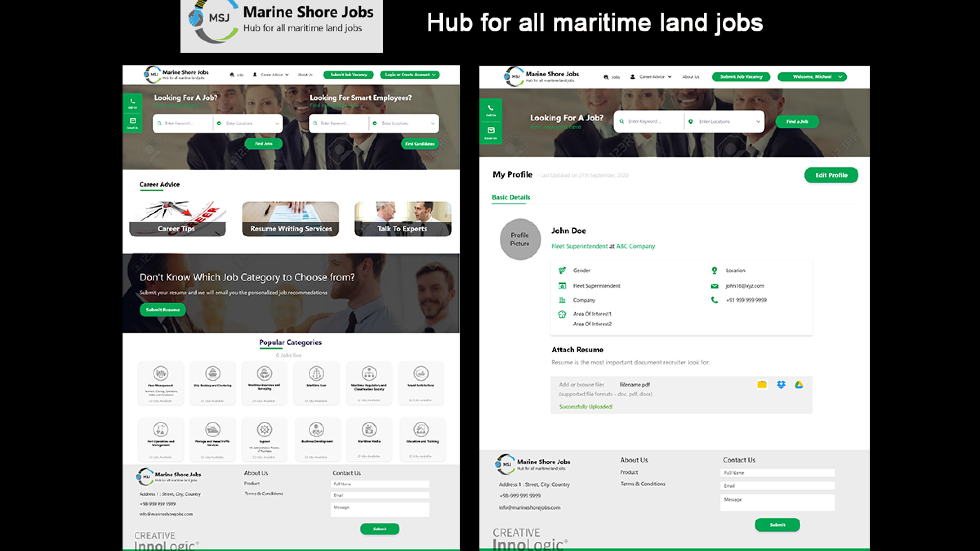The height and width of the screenshot is (551, 980).
Task: Switch to the Basic Details tab
Action: click(511, 197)
